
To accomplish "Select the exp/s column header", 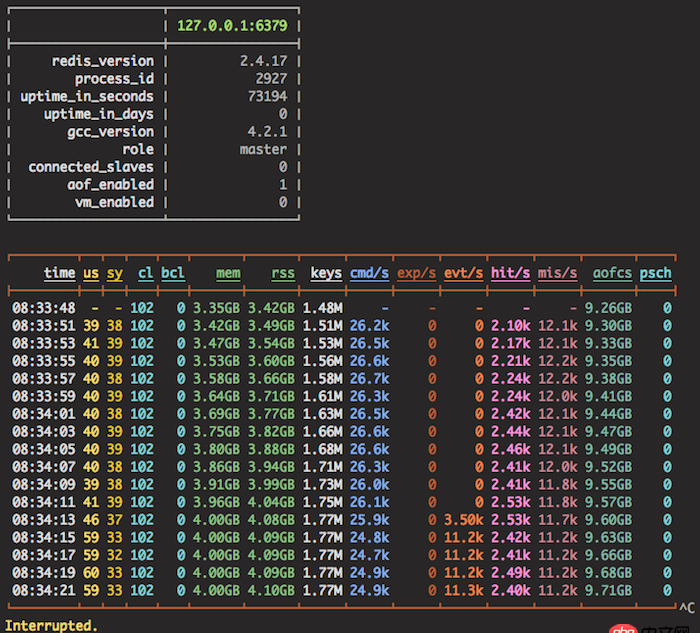I will tap(416, 272).
